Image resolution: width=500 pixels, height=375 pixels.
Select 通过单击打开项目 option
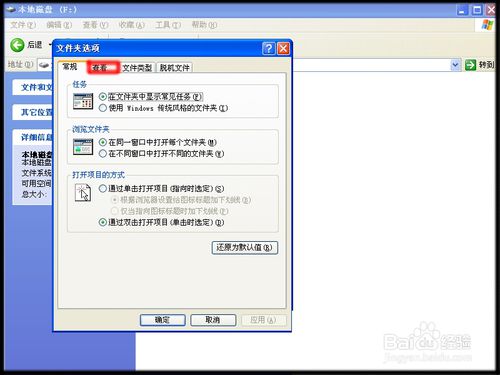(162, 189)
